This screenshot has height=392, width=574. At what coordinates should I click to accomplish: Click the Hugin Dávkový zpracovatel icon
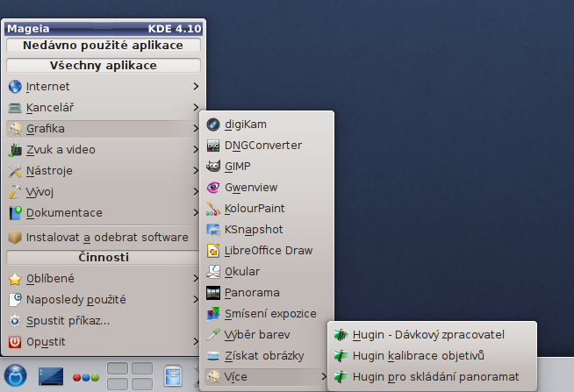point(341,335)
